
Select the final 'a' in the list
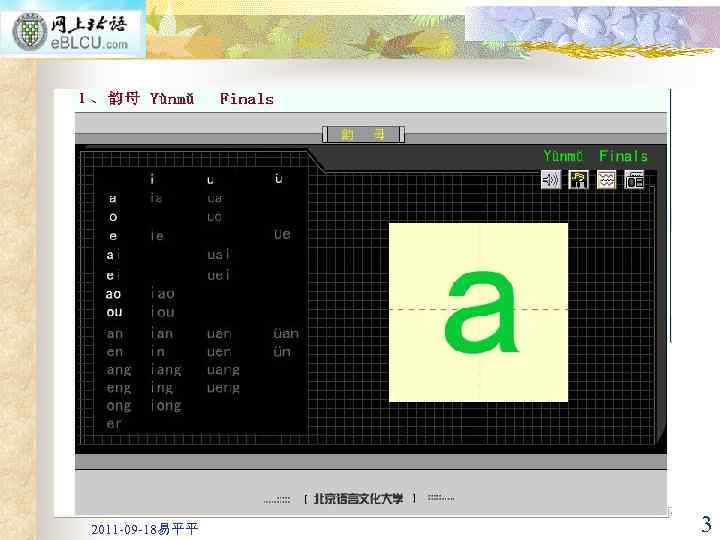(x=112, y=198)
